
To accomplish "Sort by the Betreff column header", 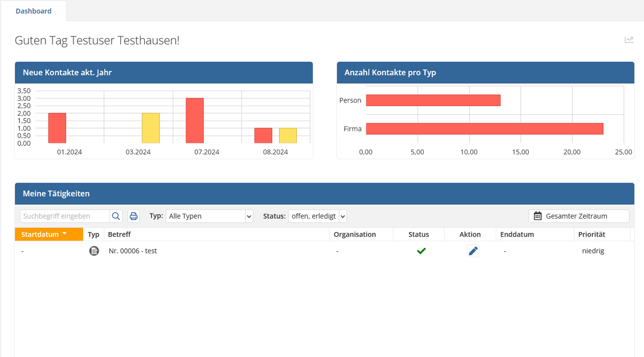I will point(119,234).
